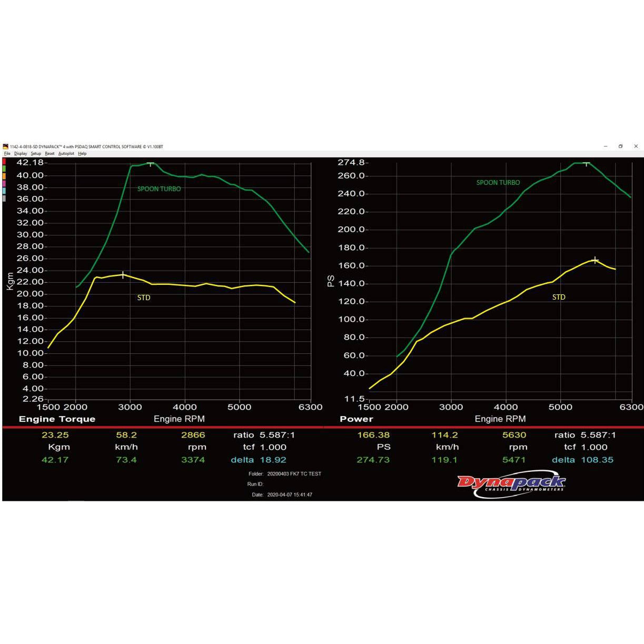644x644 pixels.
Task: Click the green torque peak cross marker
Action: [x=151, y=164]
